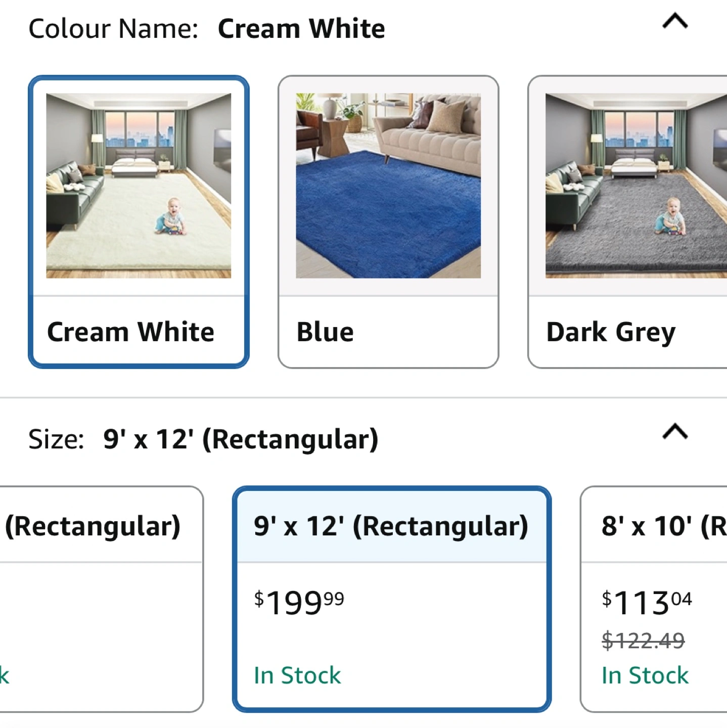Viewport: 727px width, 728px height.
Task: Collapse the Size section chevron
Action: (675, 432)
